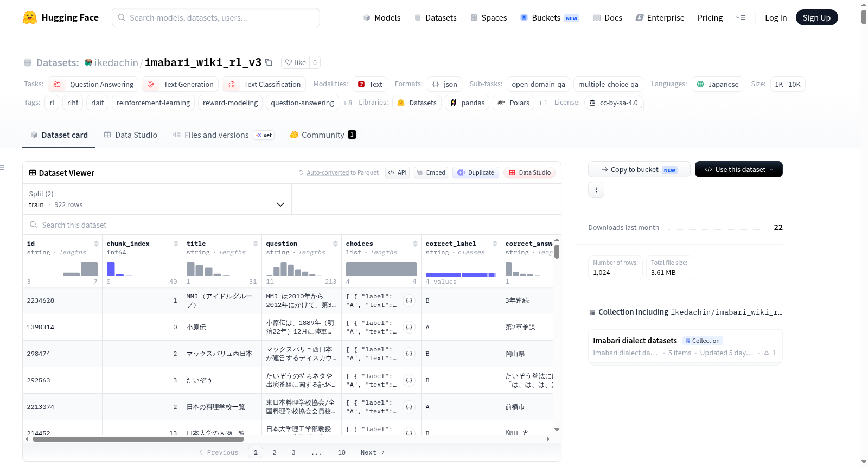Screen dimensions: 868x467
Task: Click the Sign Up button
Action: (816, 17)
